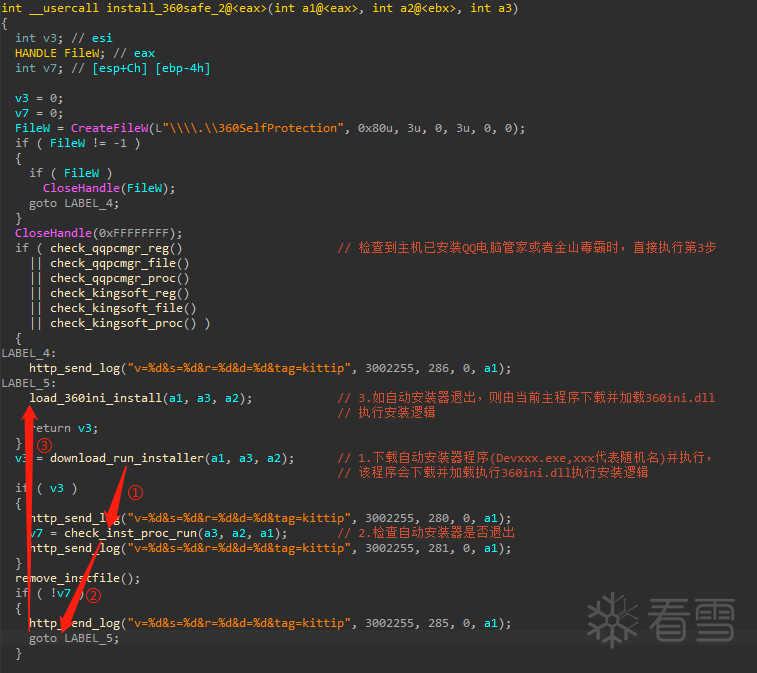
Task: Click the comment starting '3.如自动安装器退出'
Action: (526, 398)
